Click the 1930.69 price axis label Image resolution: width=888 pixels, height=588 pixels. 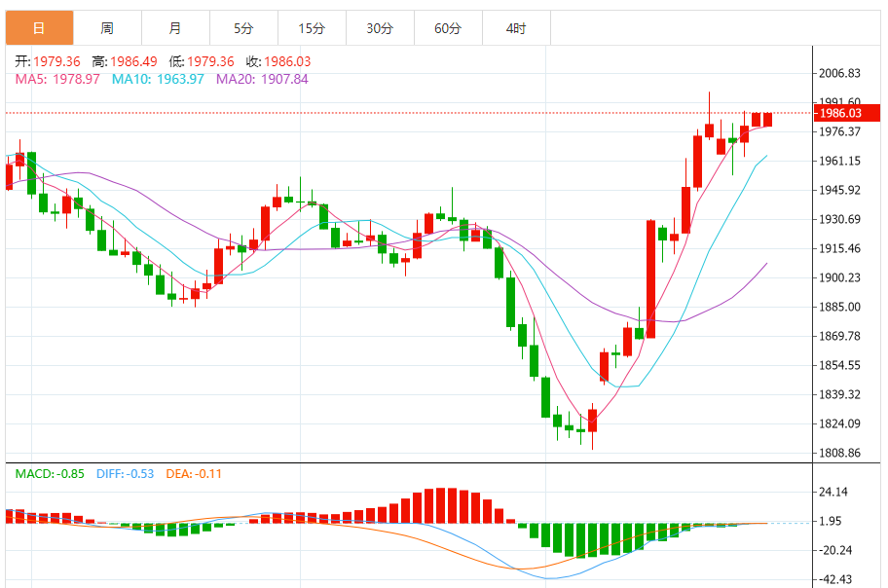pos(840,219)
